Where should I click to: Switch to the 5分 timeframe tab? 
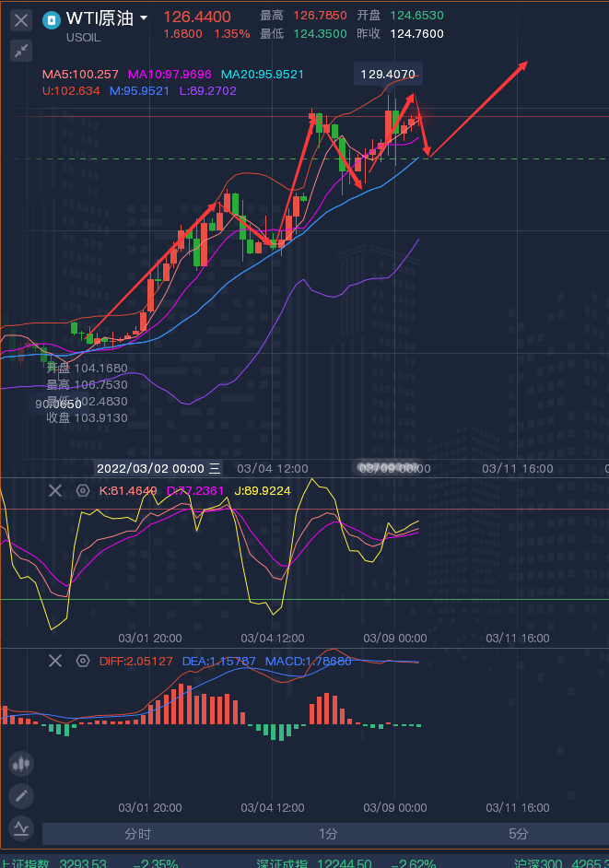[519, 834]
